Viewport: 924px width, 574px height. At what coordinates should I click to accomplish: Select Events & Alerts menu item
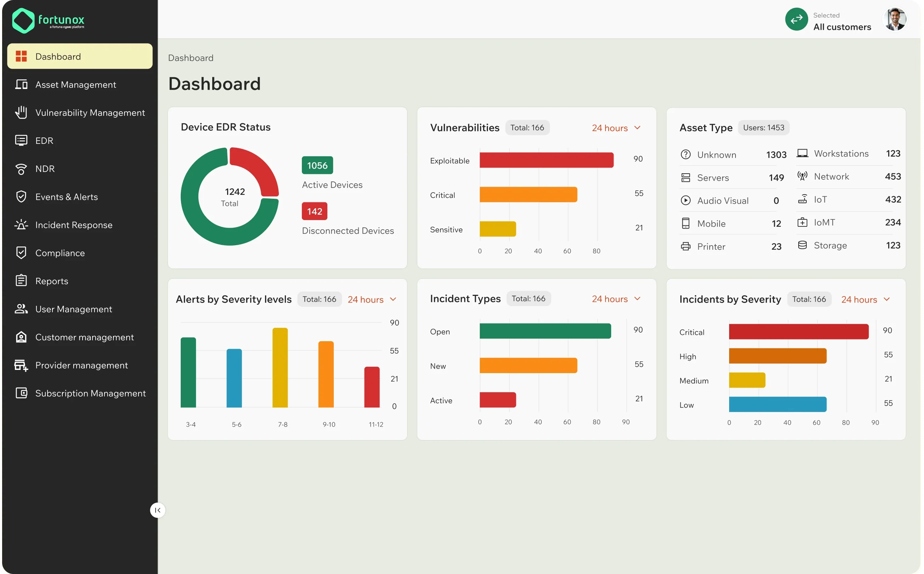pyautogui.click(x=80, y=197)
